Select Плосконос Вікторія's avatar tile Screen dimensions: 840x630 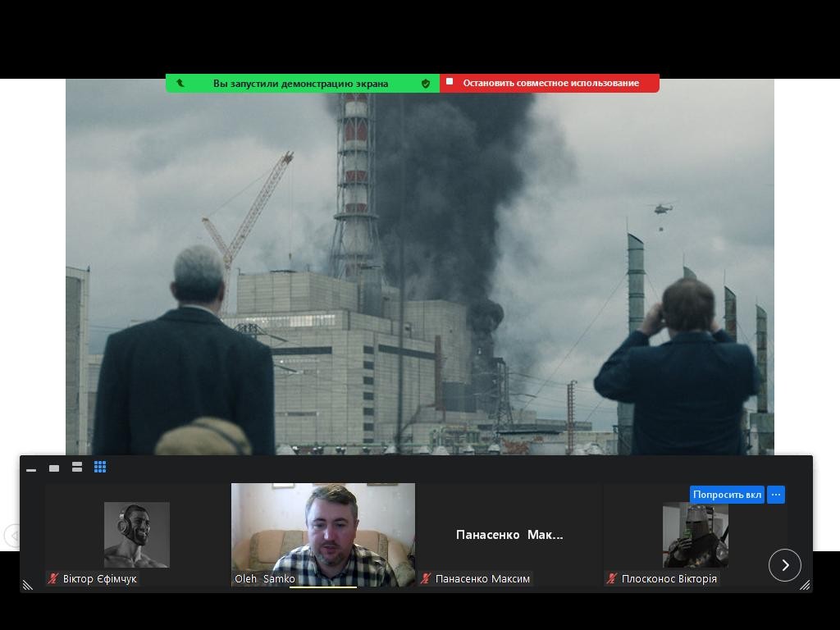point(696,535)
